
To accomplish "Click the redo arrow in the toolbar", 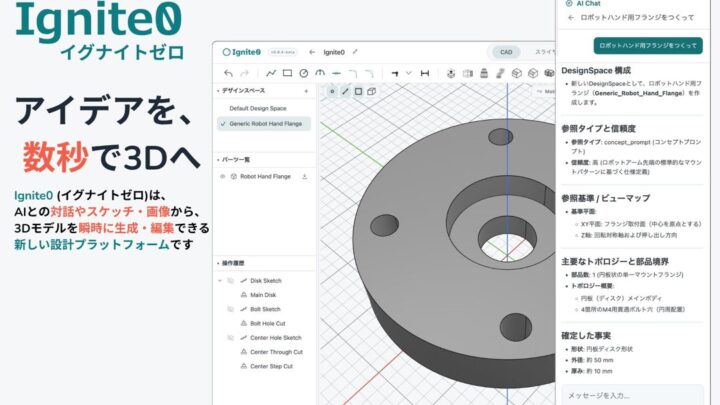I will (x=244, y=73).
